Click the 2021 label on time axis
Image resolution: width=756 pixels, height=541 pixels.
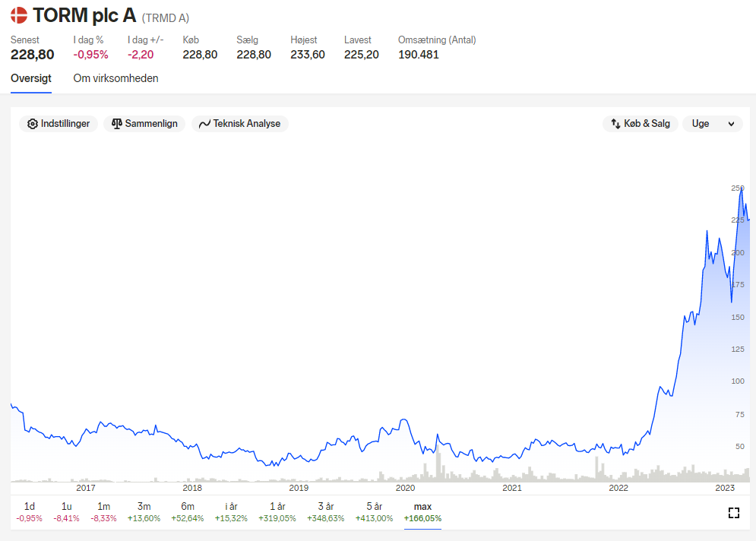click(512, 488)
